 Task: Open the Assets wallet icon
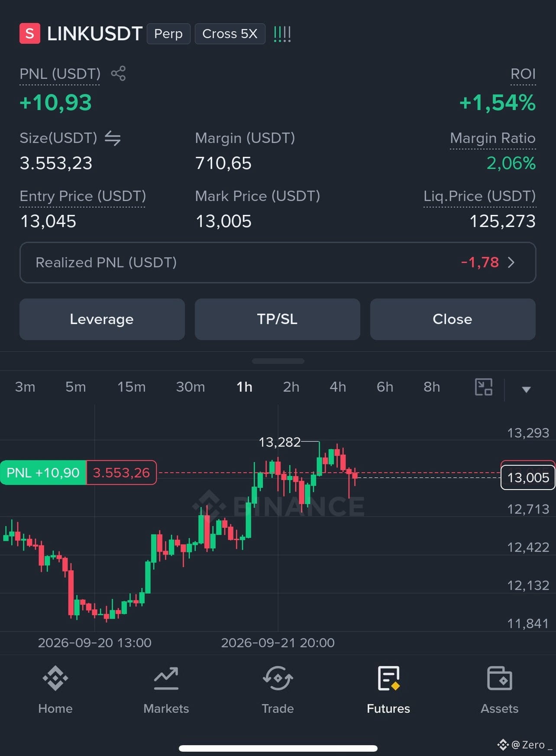(x=500, y=678)
